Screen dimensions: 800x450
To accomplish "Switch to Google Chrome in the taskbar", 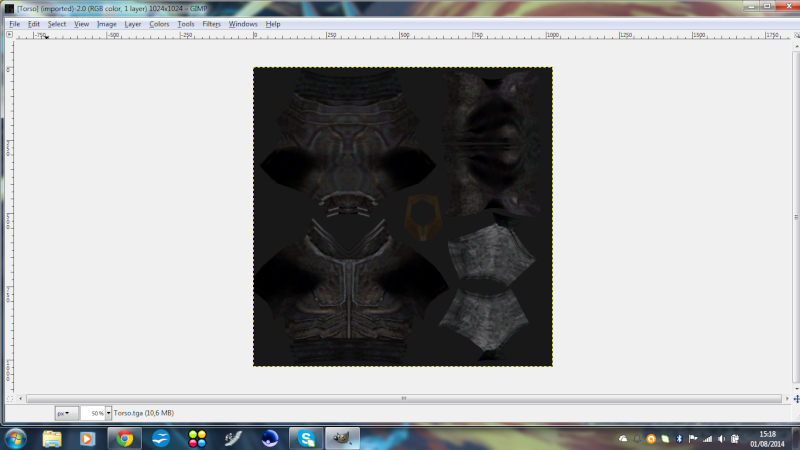I will tap(124, 438).
